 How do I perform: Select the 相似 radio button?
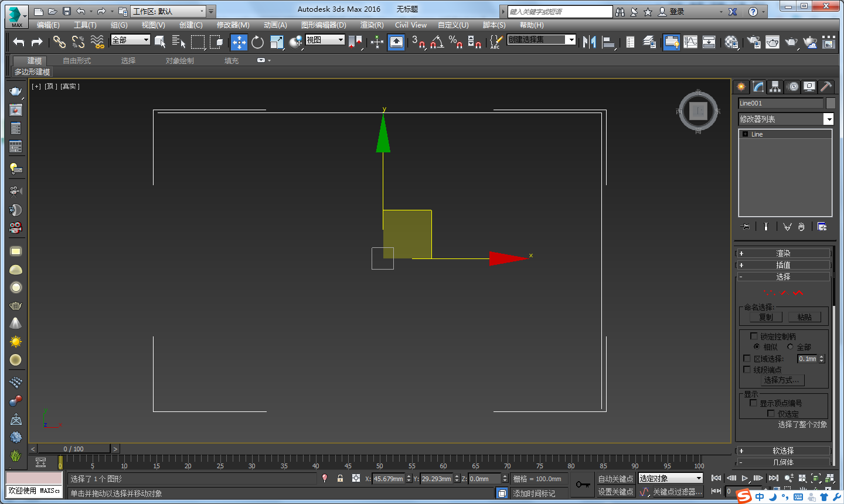[x=757, y=346]
